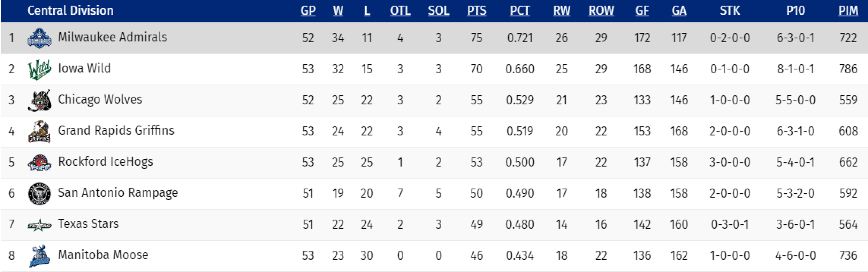
Task: Click the Chicago Wolves team logo
Action: tap(39, 100)
